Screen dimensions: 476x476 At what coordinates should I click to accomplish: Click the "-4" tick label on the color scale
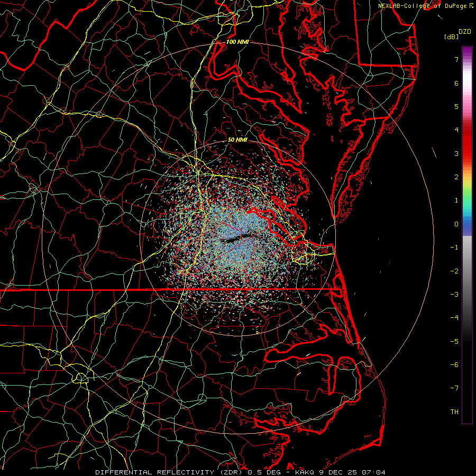click(454, 318)
